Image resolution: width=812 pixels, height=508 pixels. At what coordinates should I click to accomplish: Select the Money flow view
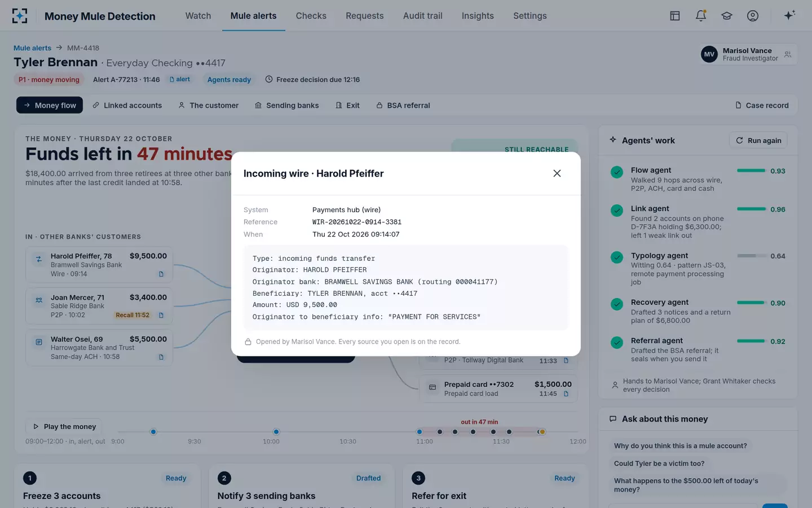50,105
